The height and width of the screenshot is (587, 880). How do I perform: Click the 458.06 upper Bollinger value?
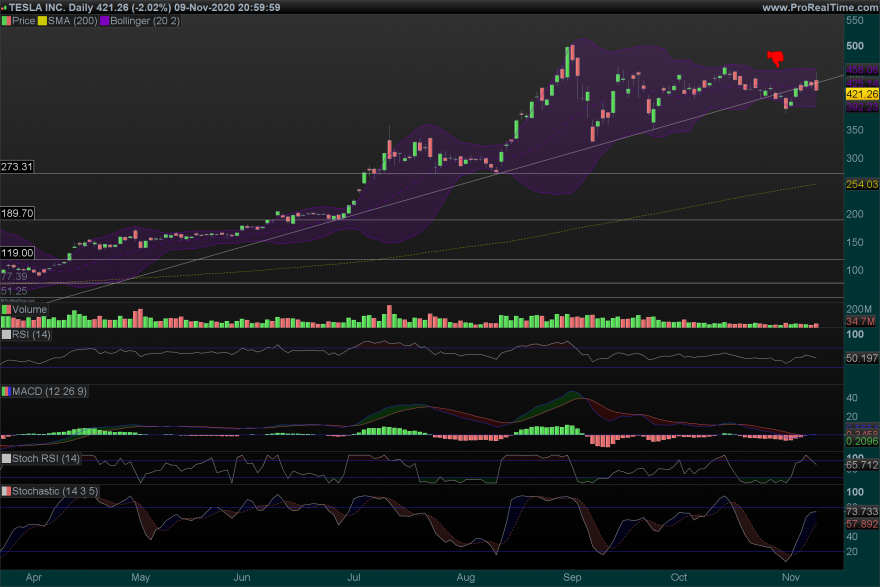(x=862, y=70)
